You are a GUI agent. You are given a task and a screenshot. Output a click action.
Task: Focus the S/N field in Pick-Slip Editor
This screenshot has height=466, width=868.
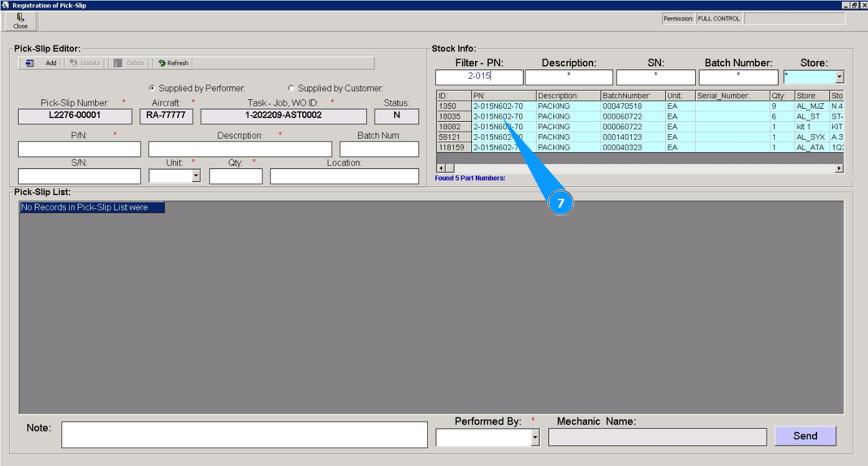click(80, 176)
